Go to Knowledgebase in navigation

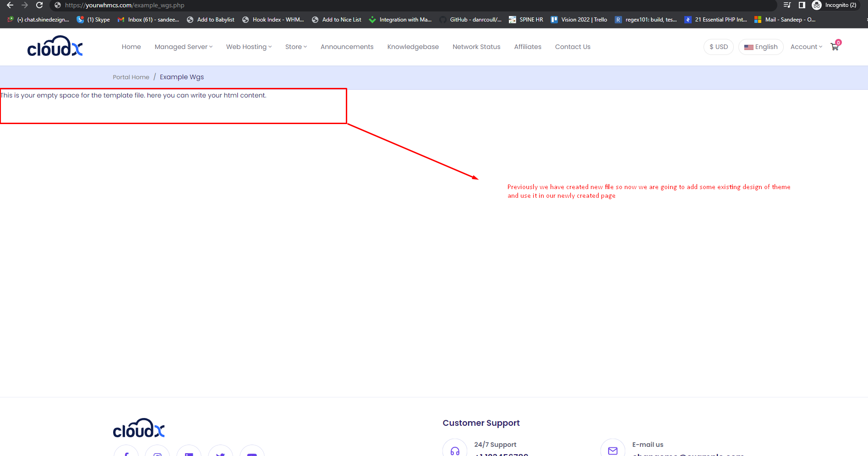(413, 47)
